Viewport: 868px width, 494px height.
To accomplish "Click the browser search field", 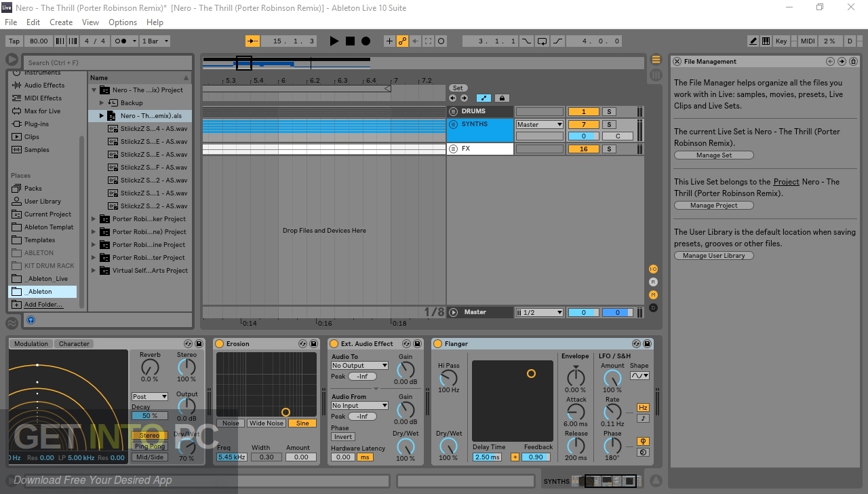I will pos(106,62).
